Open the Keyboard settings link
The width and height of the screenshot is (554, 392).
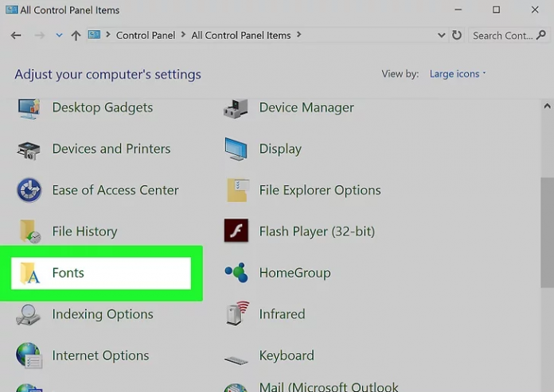point(287,355)
